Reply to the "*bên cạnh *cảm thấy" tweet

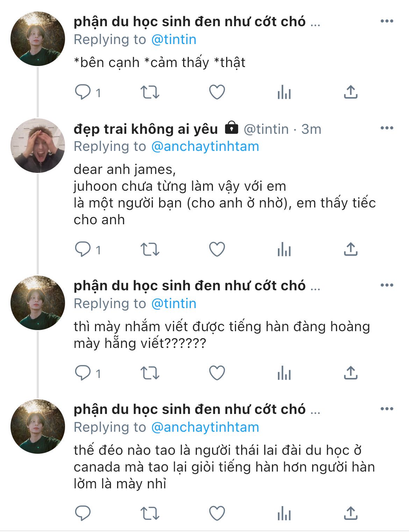click(x=83, y=92)
